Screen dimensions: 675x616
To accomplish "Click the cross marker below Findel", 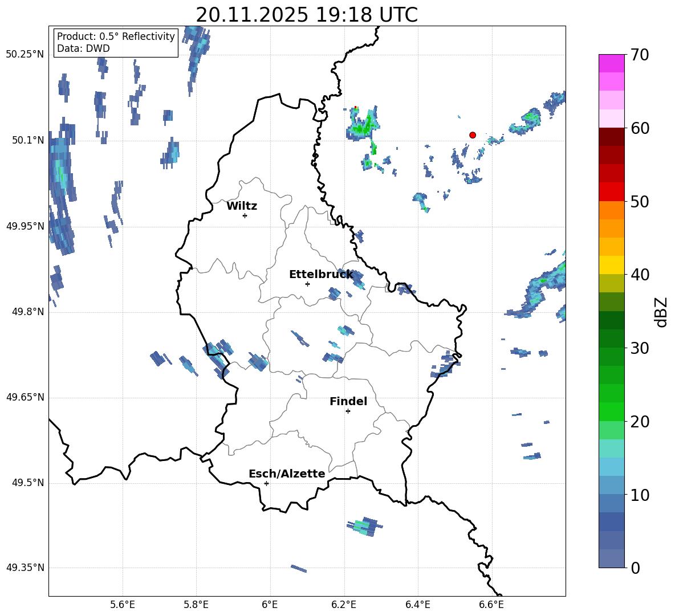I will tap(348, 411).
